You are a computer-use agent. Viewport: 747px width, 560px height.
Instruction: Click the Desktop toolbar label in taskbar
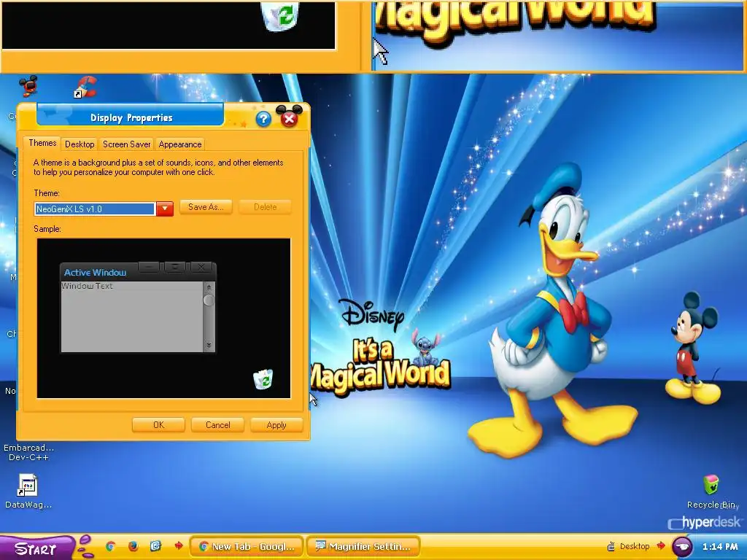point(635,546)
